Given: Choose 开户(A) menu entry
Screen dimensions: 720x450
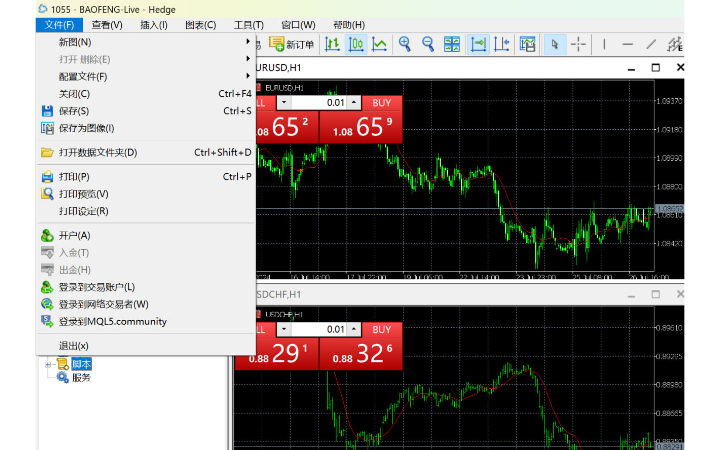Looking at the screenshot, I should tap(146, 236).
